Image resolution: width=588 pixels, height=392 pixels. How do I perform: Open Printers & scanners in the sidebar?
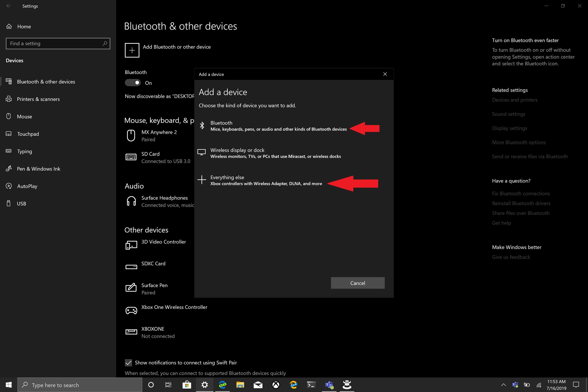pos(38,99)
